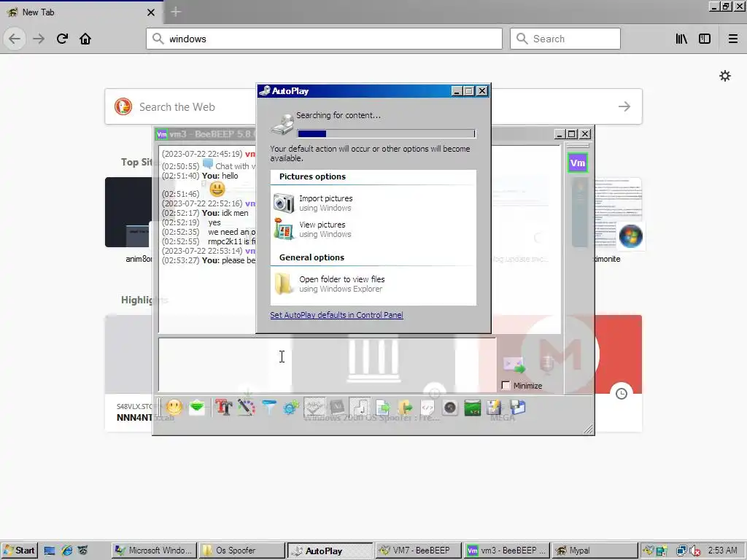Click the network computers tray icon
Screen dimensions: 747x560
click(681, 551)
